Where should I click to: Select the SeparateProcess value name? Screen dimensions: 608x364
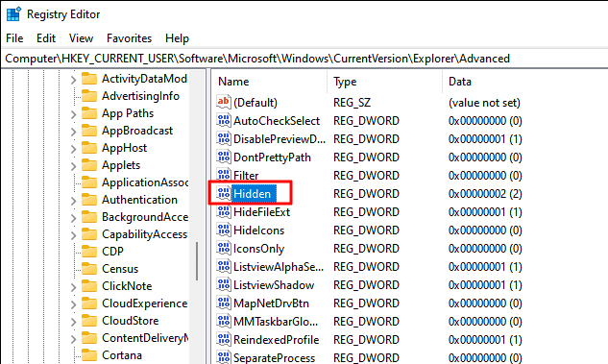274,358
